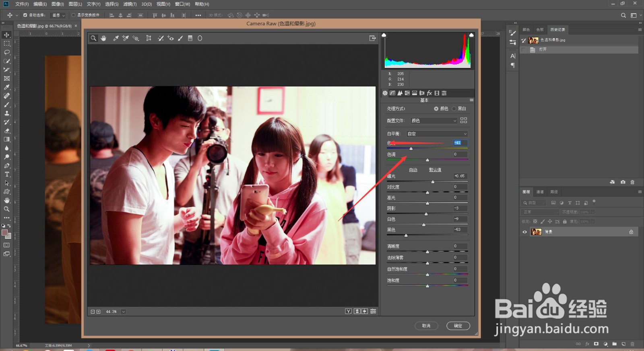Open the 滤镜(T) menu
644x351 pixels.
tap(130, 4)
